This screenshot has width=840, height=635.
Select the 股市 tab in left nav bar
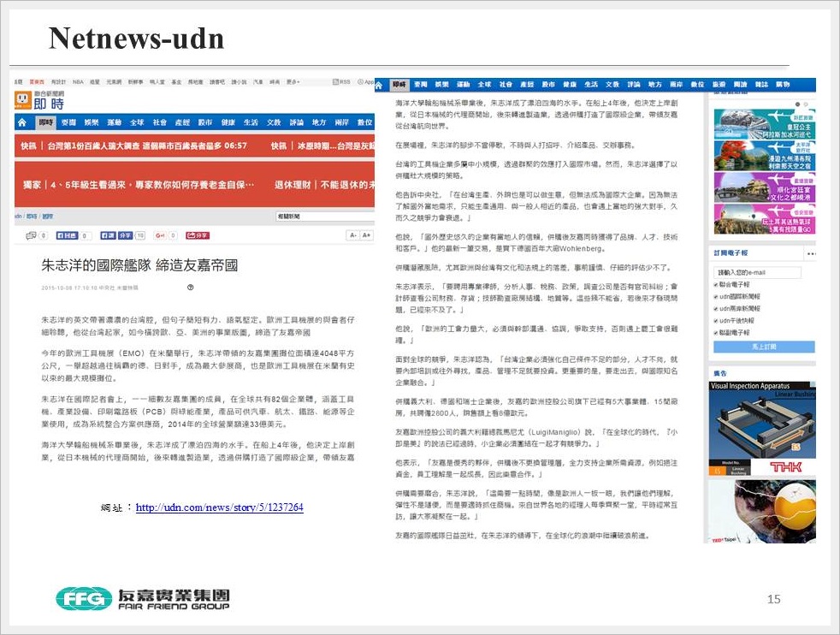click(x=204, y=122)
